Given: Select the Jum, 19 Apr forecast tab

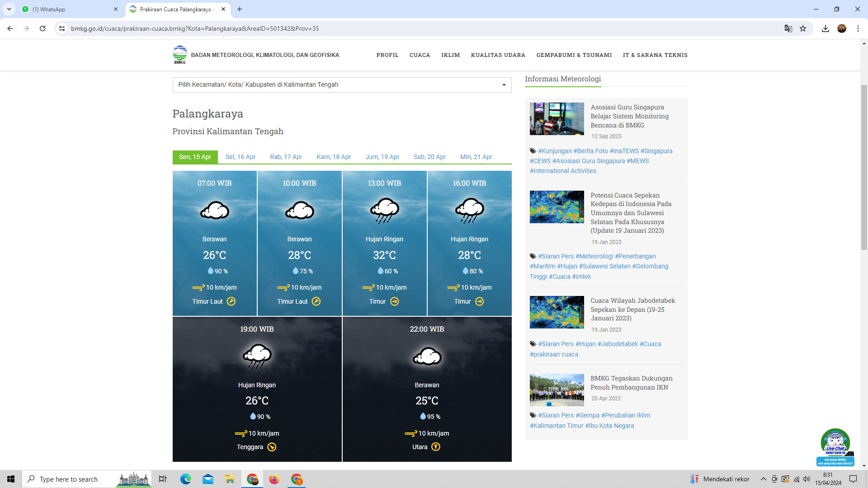Looking at the screenshot, I should pyautogui.click(x=382, y=157).
